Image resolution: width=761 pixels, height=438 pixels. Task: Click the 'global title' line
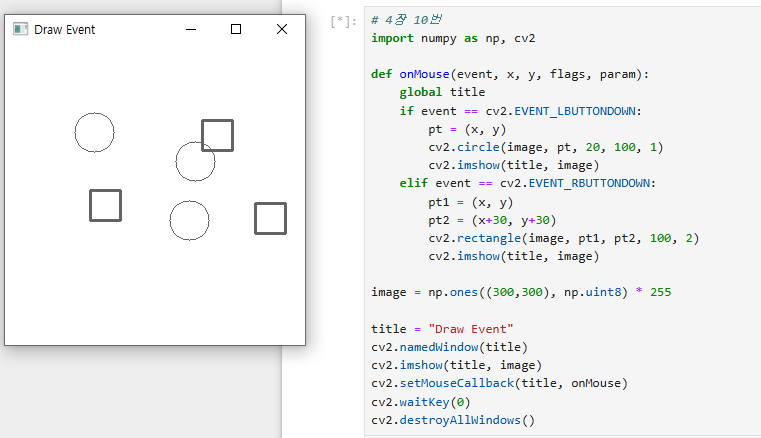coord(442,92)
